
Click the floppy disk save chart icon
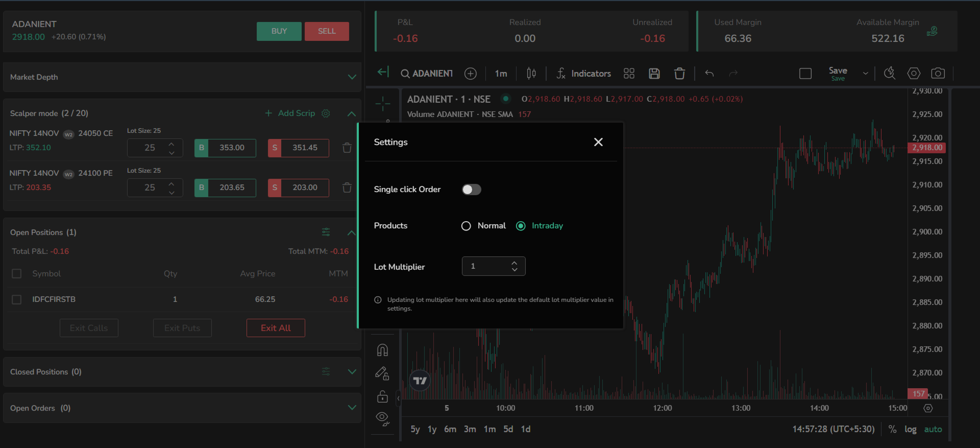coord(654,74)
